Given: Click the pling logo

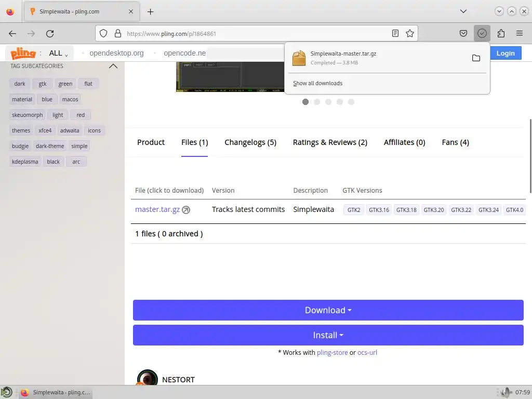Looking at the screenshot, I should pos(23,54).
